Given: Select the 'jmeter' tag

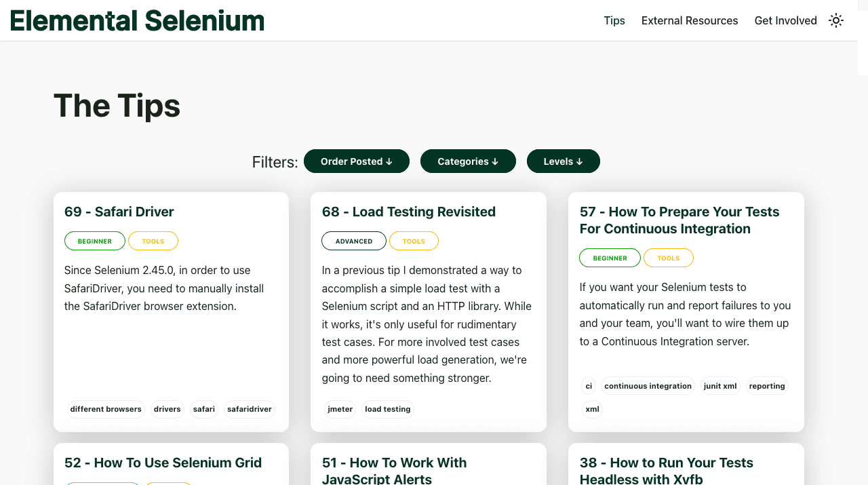Looking at the screenshot, I should click(x=340, y=409).
